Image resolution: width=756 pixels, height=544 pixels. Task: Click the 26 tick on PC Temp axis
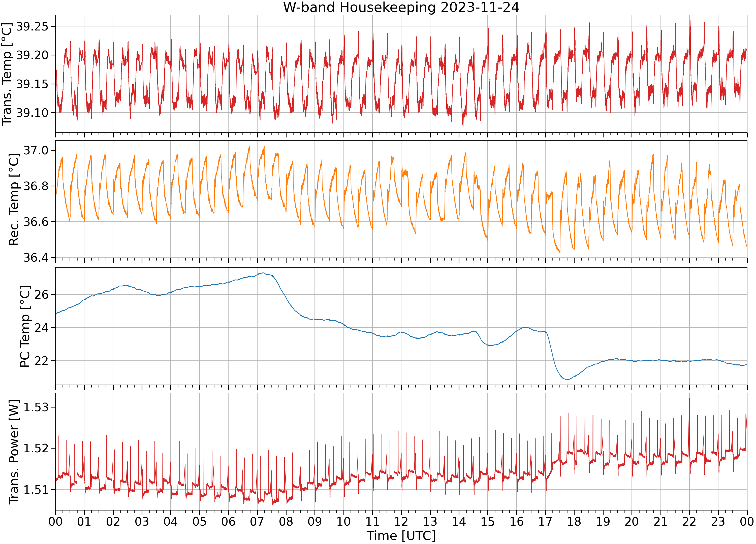click(41, 294)
